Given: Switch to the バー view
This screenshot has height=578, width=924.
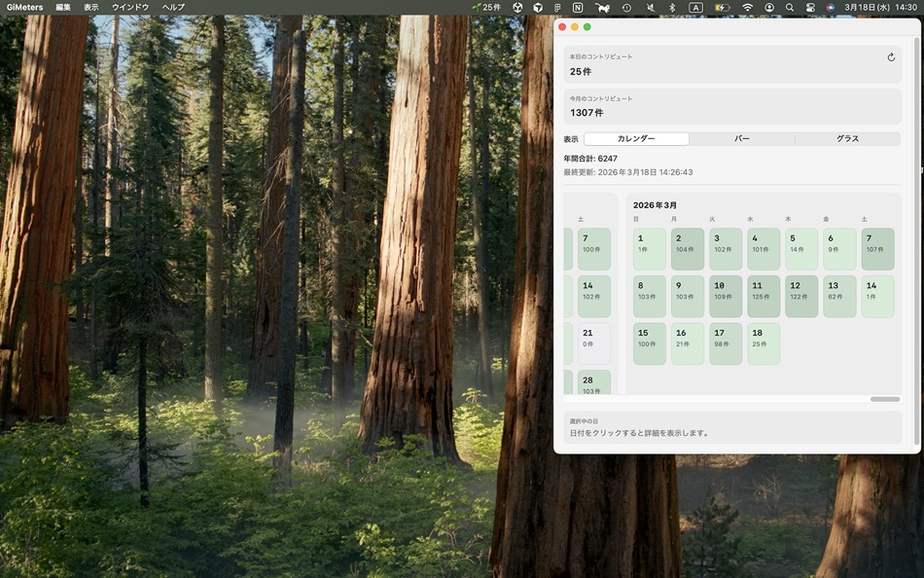Looking at the screenshot, I should (x=741, y=138).
